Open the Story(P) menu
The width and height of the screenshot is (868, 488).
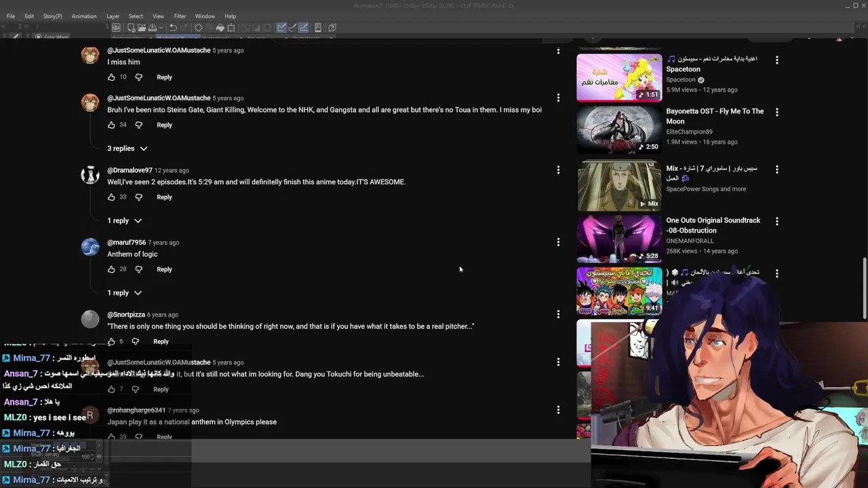pos(52,16)
